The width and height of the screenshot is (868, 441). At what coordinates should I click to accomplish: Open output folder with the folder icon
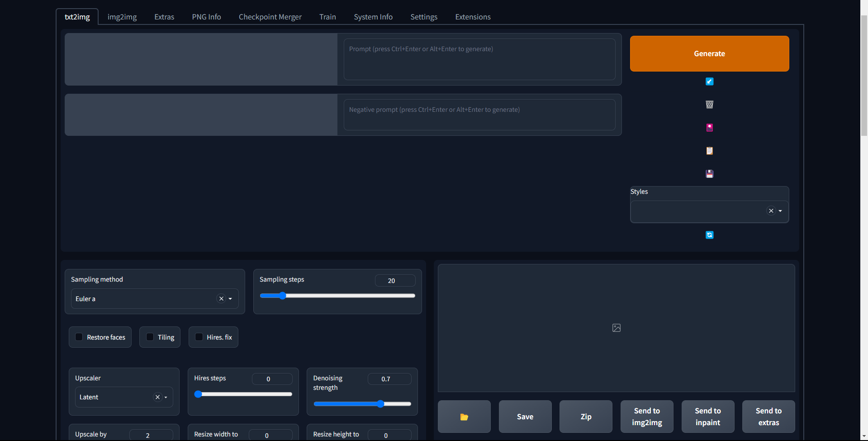(x=464, y=416)
